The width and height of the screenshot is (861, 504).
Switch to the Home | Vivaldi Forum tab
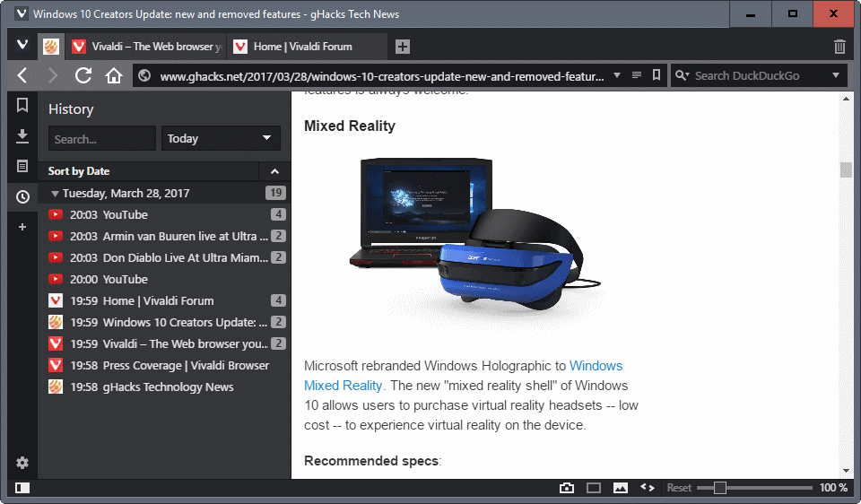(302, 47)
